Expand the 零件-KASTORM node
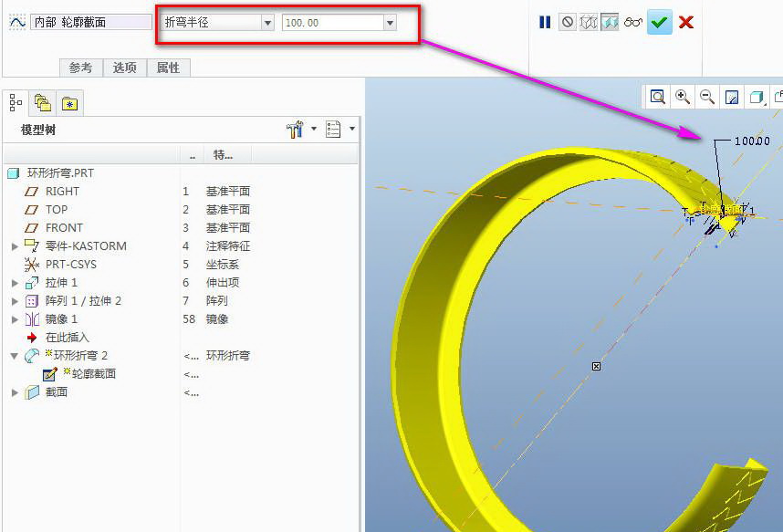The width and height of the screenshot is (783, 532). click(x=15, y=246)
